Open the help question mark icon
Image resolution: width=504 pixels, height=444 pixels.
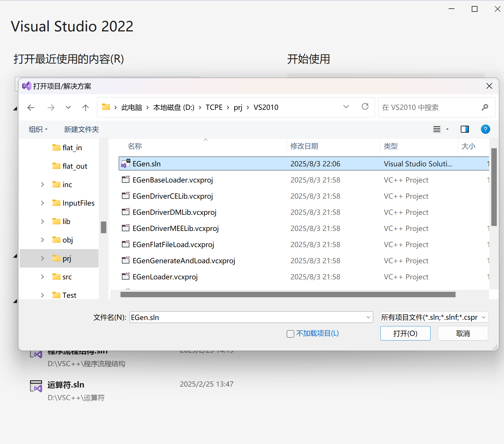[x=485, y=129]
